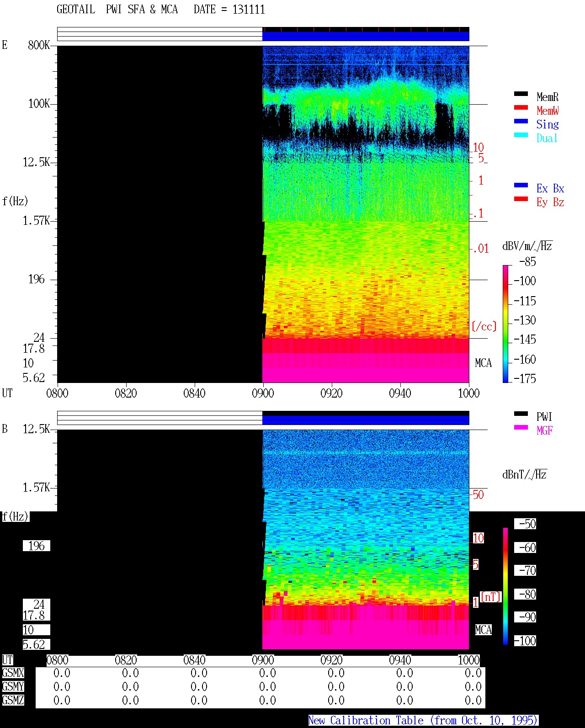Click the GSMX row label
The width and height of the screenshot is (585, 728).
[x=13, y=673]
